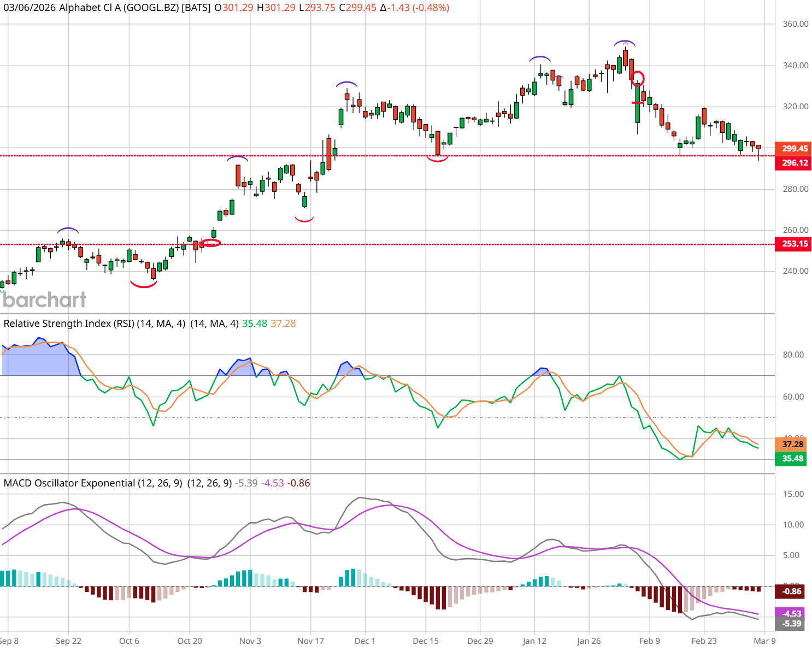The height and width of the screenshot is (651, 812).
Task: Click the orange 37.28 value in the RSI header
Action: point(283,324)
